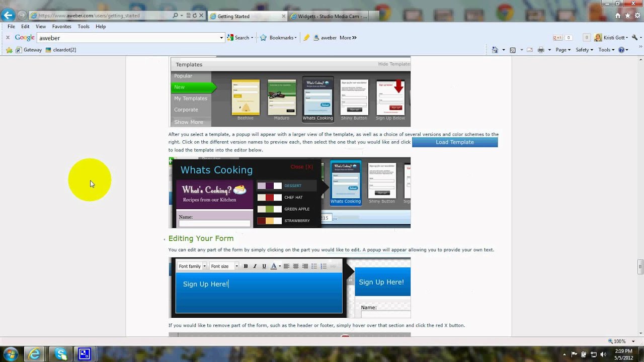Open the File menu

pyautogui.click(x=11, y=27)
